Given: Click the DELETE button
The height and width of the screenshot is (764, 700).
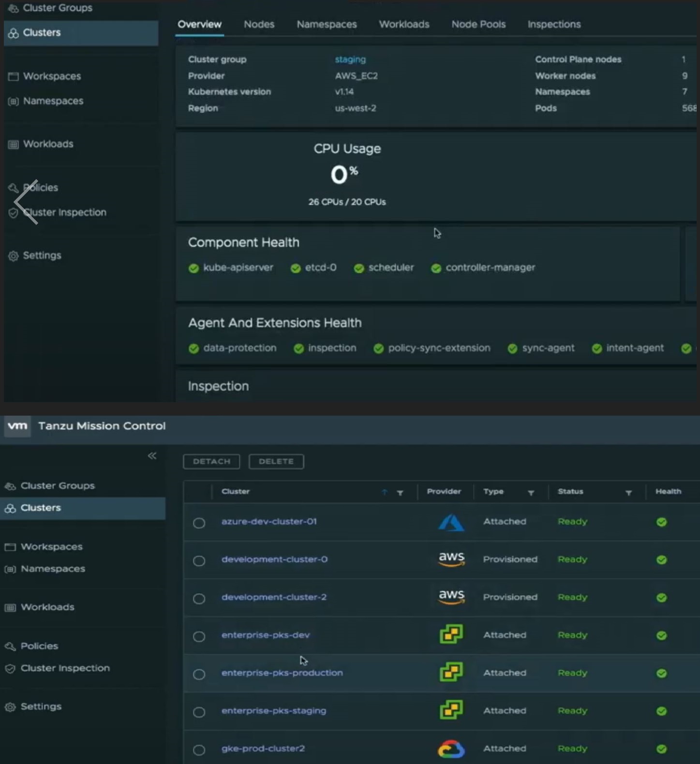Looking at the screenshot, I should pos(276,462).
